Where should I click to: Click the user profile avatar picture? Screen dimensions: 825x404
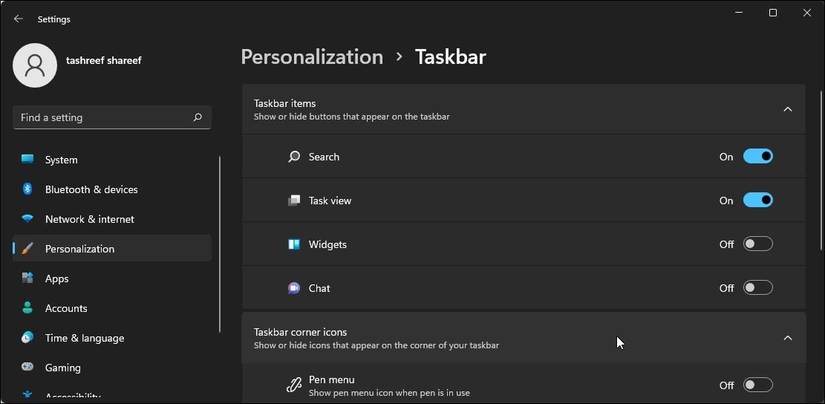pyautogui.click(x=35, y=65)
